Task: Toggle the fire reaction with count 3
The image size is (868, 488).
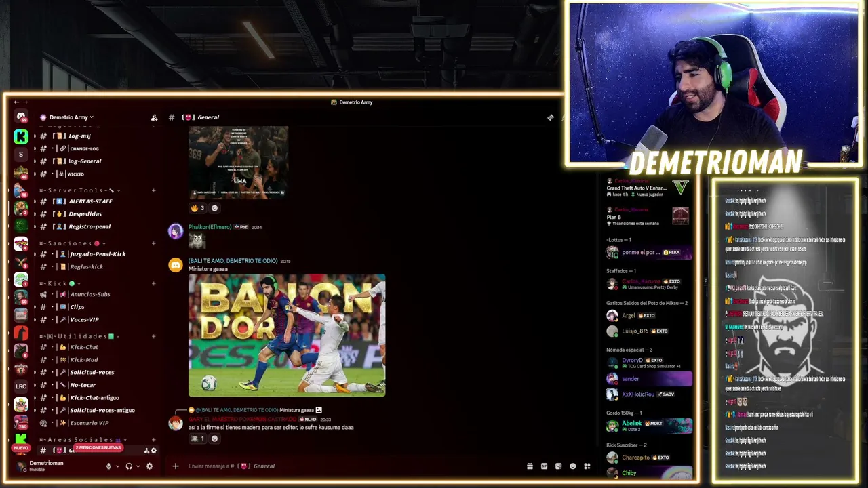Action: 197,208
